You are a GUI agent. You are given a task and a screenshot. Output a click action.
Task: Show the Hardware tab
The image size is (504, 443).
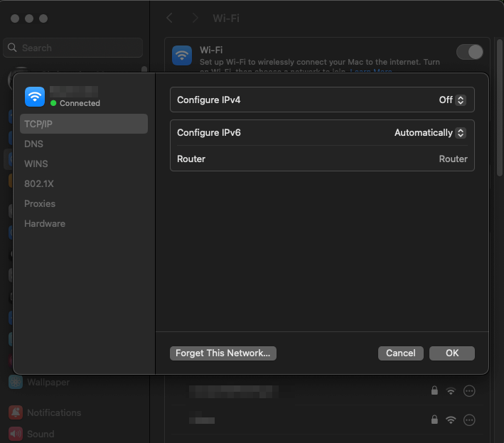pos(45,223)
